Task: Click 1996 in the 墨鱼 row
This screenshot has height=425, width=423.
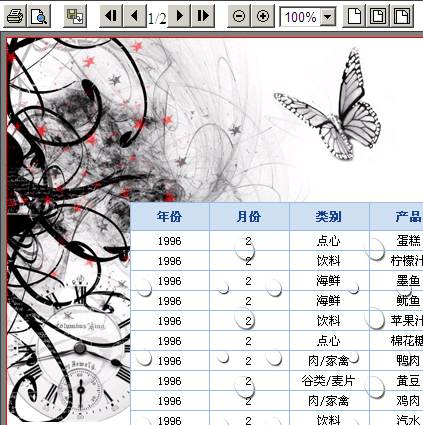Action: [170, 280]
